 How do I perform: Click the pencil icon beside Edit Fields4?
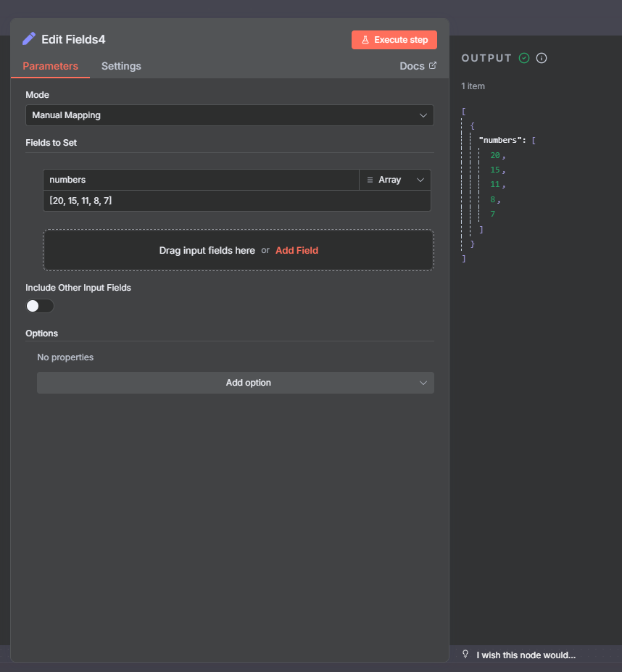tap(29, 39)
